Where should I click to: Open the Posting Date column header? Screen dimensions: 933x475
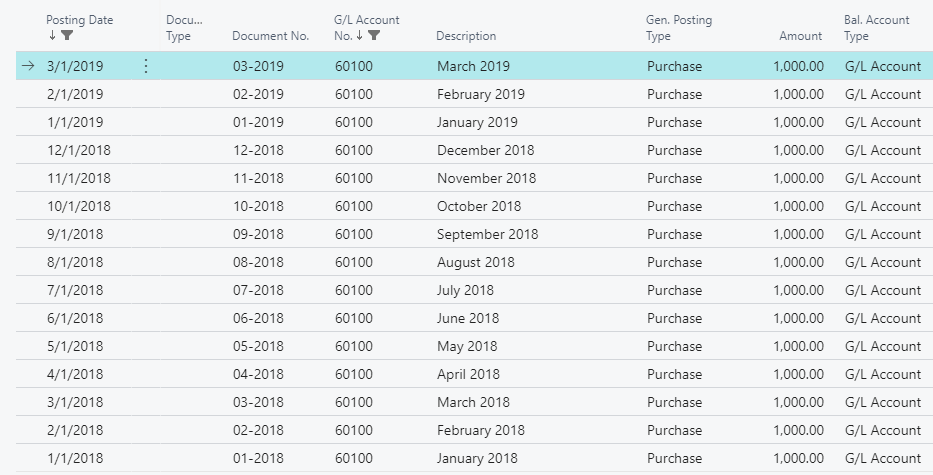tap(80, 20)
